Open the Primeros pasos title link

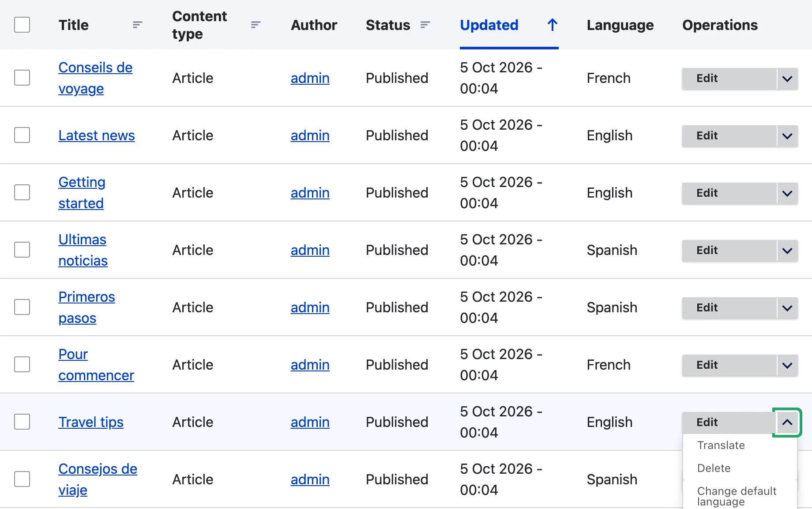point(86,307)
